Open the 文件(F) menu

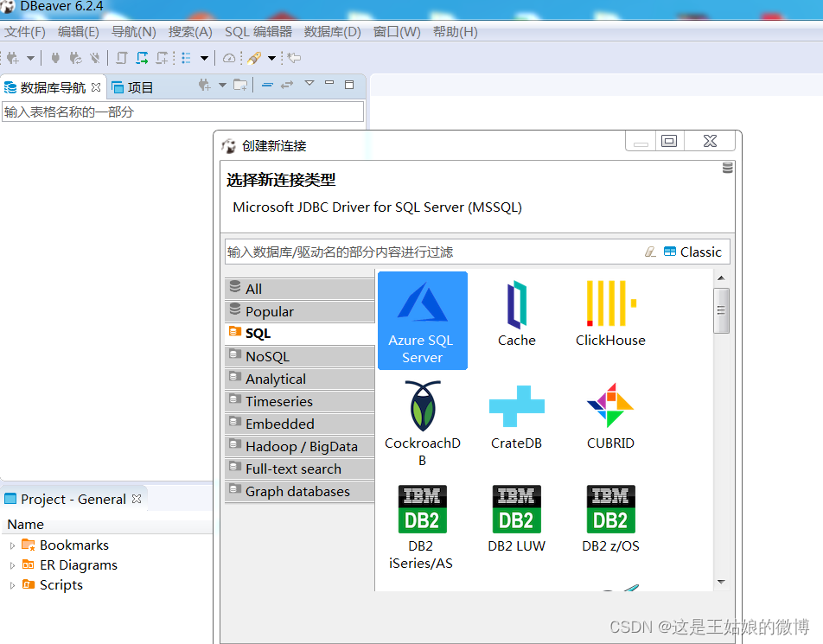point(25,32)
